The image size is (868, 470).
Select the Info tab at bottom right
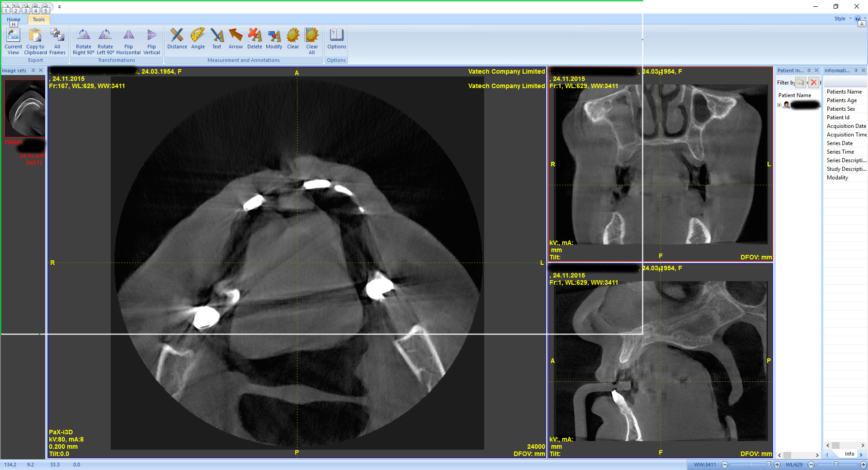point(849,454)
